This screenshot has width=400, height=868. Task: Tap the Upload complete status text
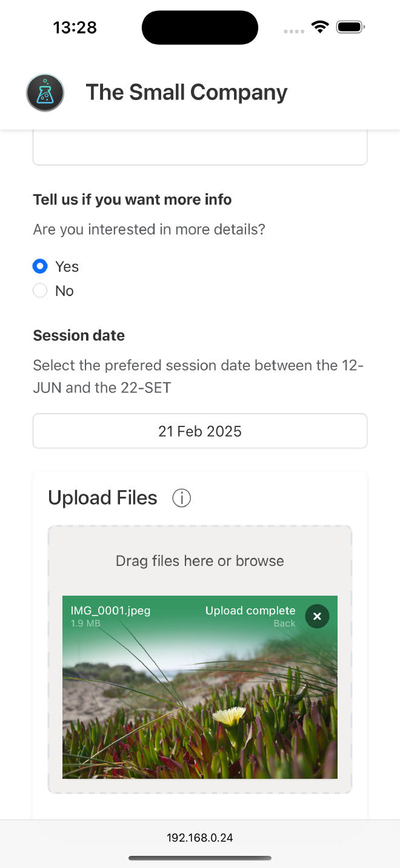(250, 611)
